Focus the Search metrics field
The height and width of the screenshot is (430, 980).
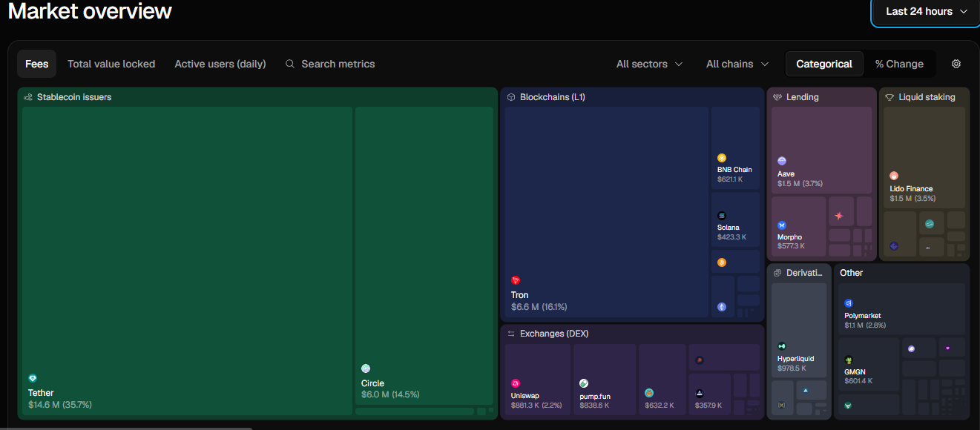pyautogui.click(x=331, y=64)
